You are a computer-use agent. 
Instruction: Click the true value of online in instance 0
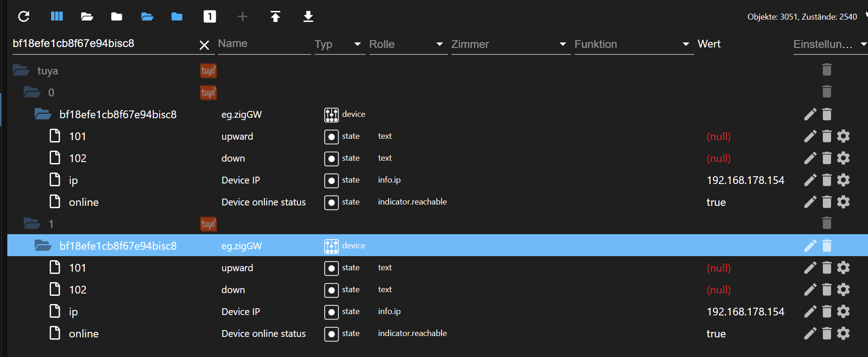716,202
